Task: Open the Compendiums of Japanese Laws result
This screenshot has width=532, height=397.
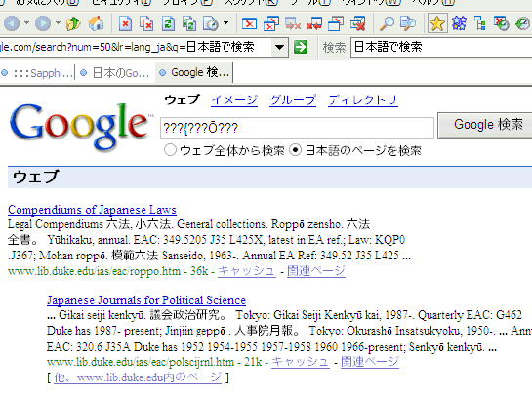Action: [92, 210]
